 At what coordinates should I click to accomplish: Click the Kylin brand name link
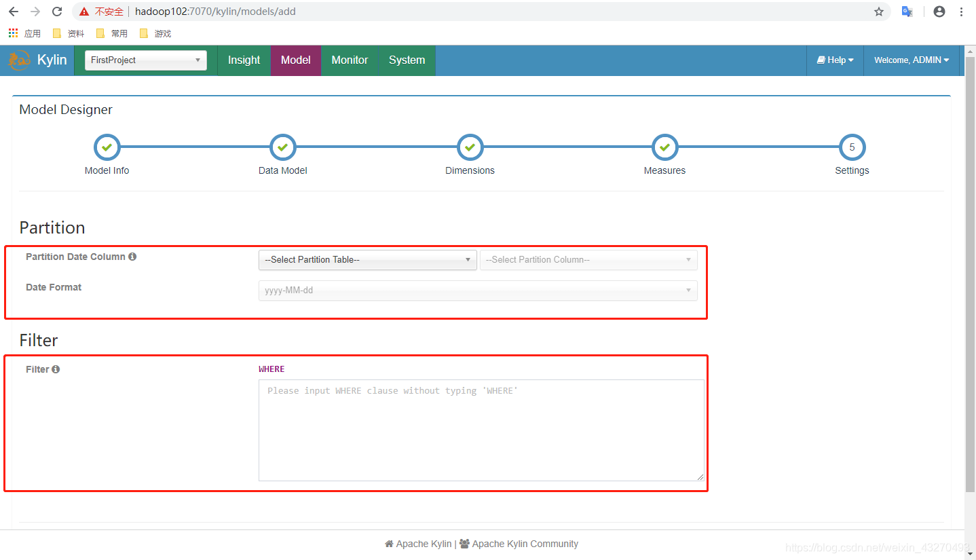coord(52,60)
